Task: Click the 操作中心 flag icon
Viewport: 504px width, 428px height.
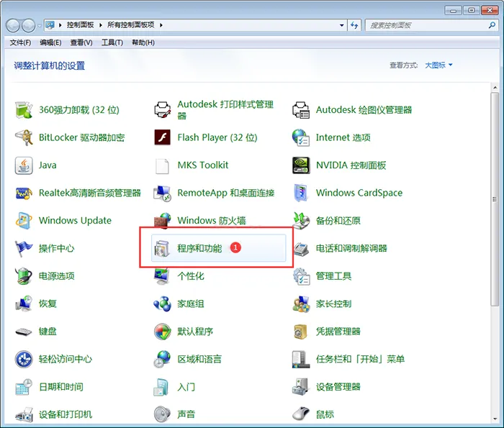Action: pyautogui.click(x=24, y=248)
